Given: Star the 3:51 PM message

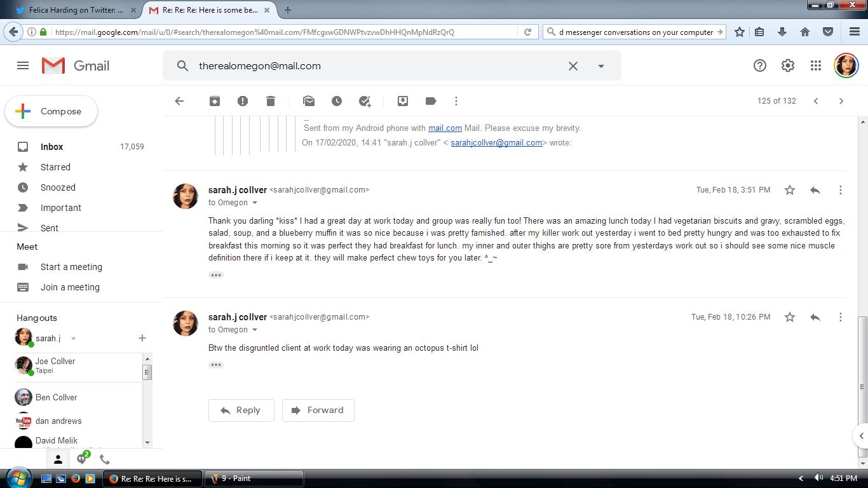Looking at the screenshot, I should click(x=790, y=190).
